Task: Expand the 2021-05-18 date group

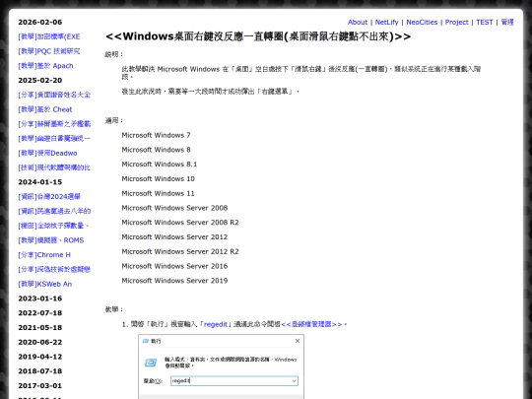Action: click(40, 328)
